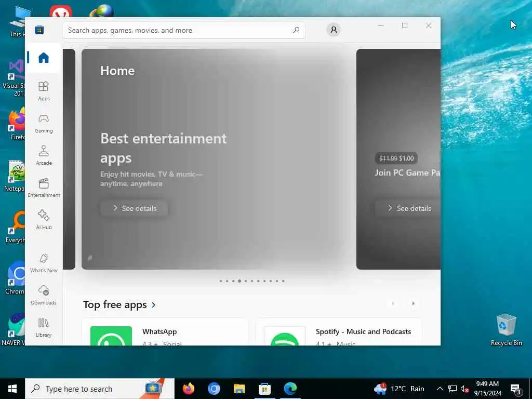
Task: Click the search magnifier icon in Store
Action: 296,30
